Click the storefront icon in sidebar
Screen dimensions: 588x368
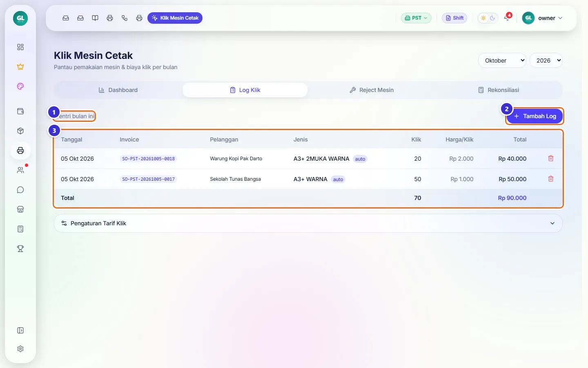point(20,209)
